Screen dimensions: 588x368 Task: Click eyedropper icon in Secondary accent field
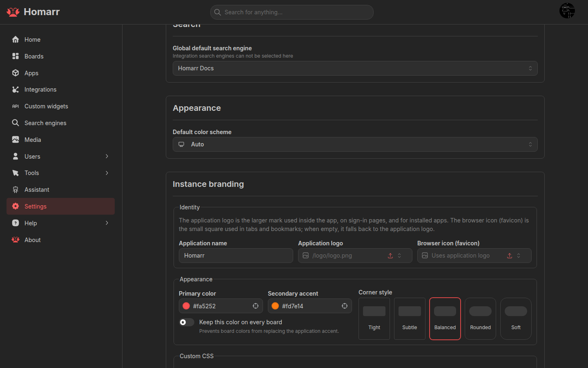[345, 306]
